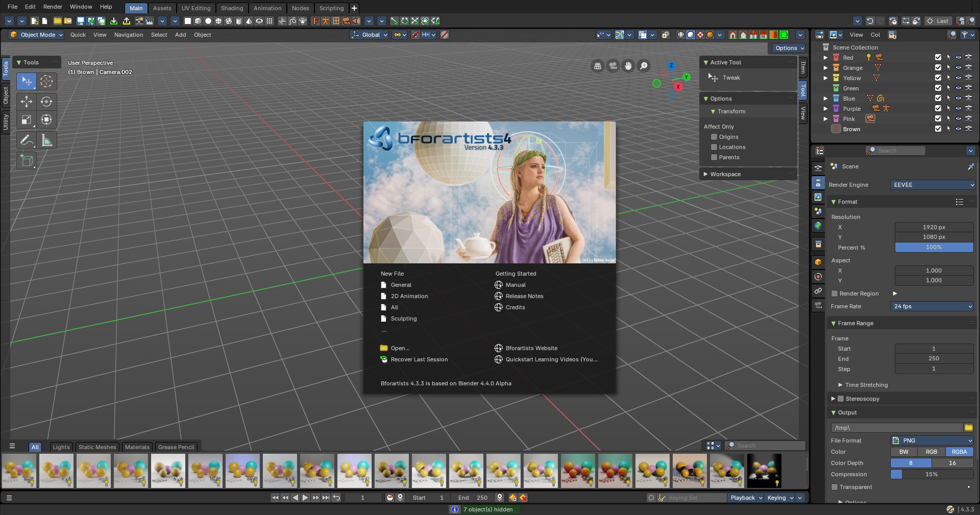Click the play animation button
980x515 pixels.
coord(305,498)
